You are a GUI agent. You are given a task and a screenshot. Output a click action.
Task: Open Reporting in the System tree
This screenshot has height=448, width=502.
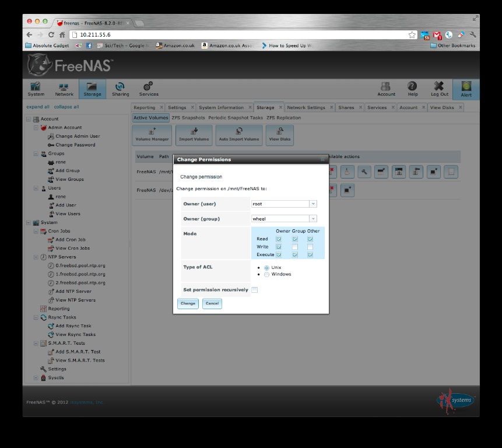coord(58,309)
